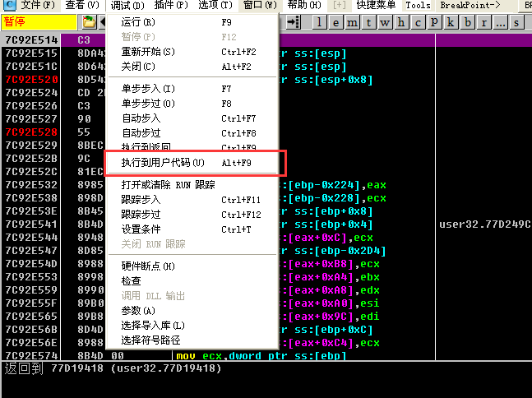Open run trace with ... button
Image resolution: width=532 pixels, height=398 pixels.
(x=501, y=22)
